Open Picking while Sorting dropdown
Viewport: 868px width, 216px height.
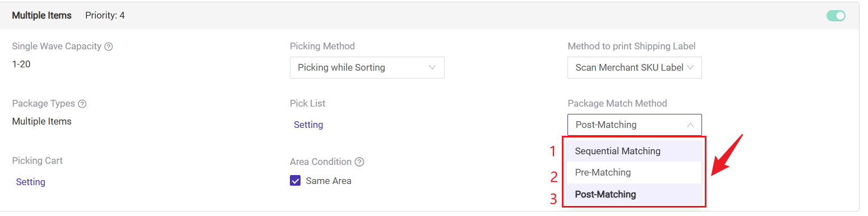367,67
